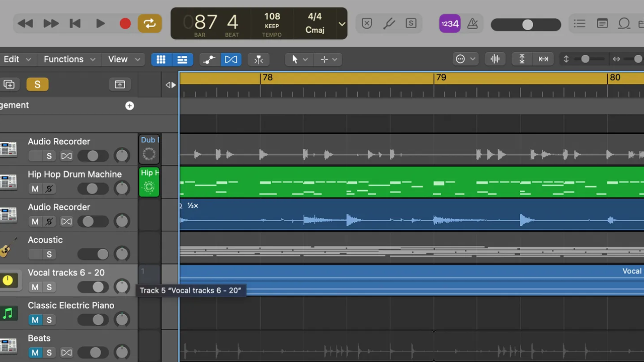Image resolution: width=644 pixels, height=362 pixels.
Task: Mute the Classic Electric Piano track
Action: [35, 320]
